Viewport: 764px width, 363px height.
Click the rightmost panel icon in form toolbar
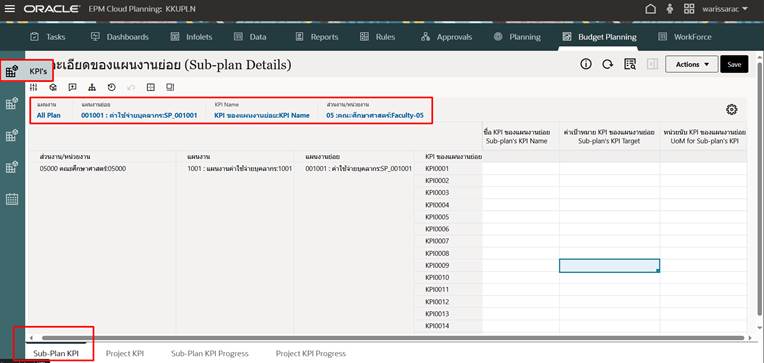tap(170, 87)
